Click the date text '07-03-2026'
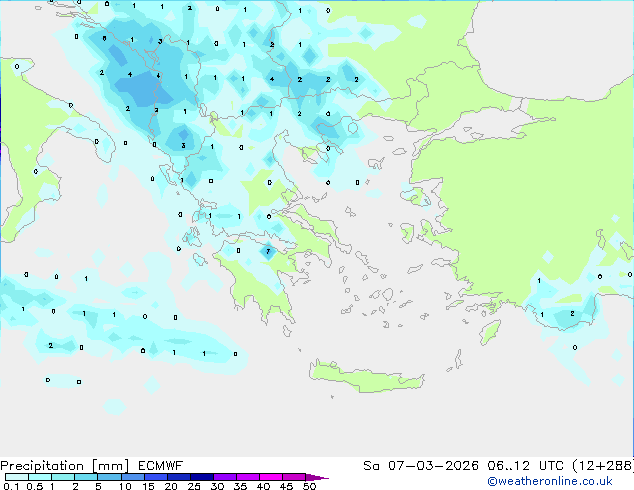Screen dimensions: 634x490 433,466
